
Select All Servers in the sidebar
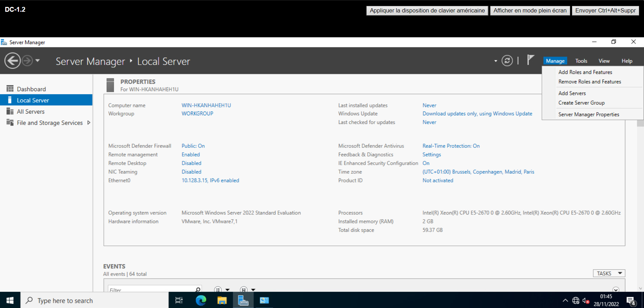pyautogui.click(x=46, y=112)
